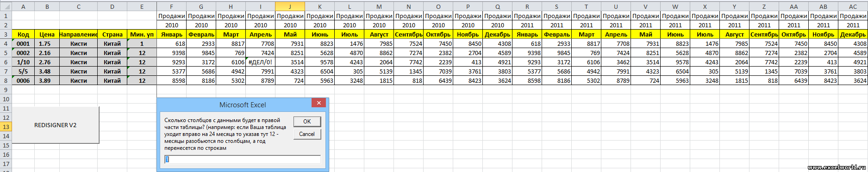Select row 17 header
The height and width of the screenshot is (172, 868).
(x=6, y=164)
